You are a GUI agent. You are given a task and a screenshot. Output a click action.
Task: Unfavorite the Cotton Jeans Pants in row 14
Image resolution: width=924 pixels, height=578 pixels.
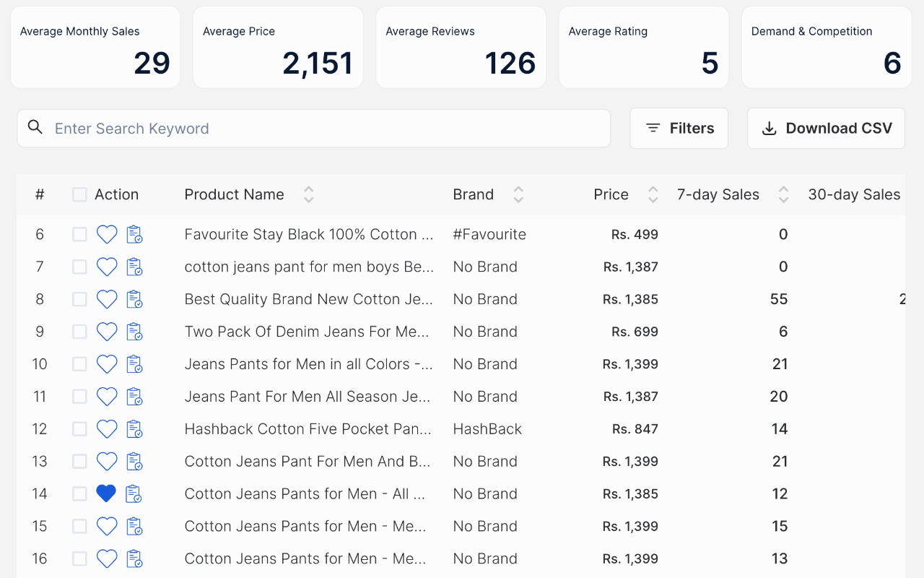pos(106,493)
